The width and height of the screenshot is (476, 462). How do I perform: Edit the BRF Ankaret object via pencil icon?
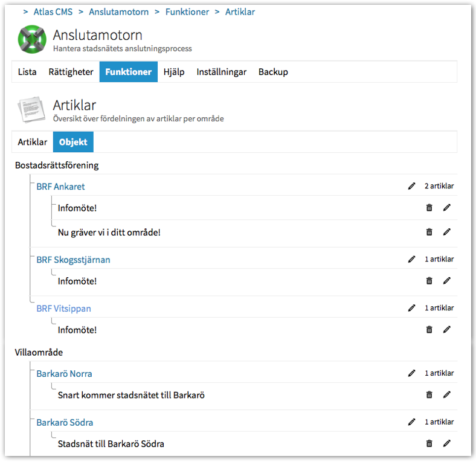pos(412,186)
